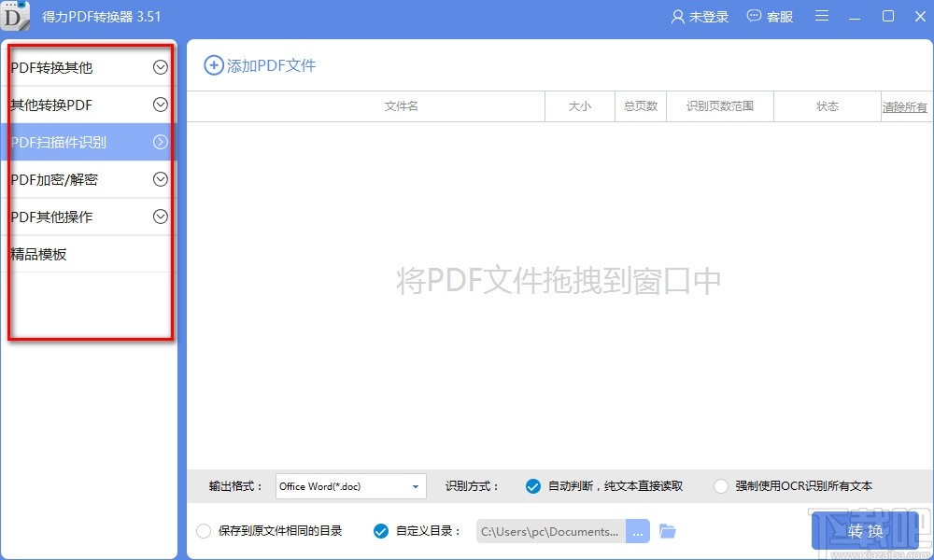Select 其他转换PDF in sidebar

coord(89,105)
